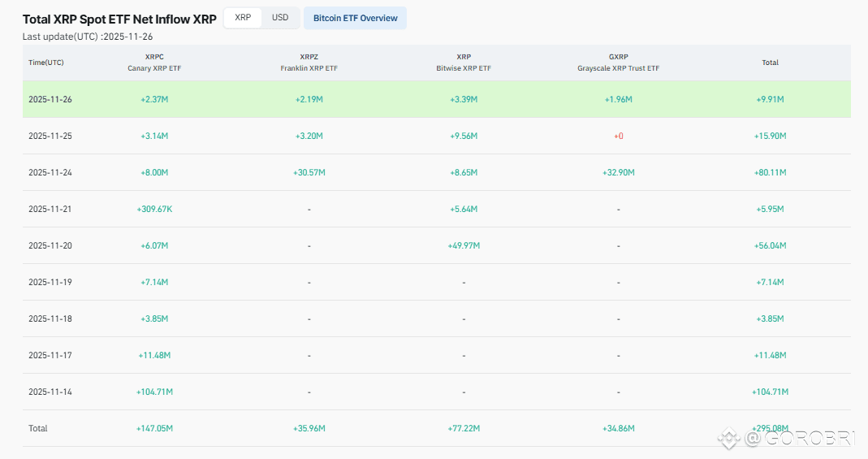Click the +80.11M total for 2025-11-24
868x459 pixels.
pos(770,172)
